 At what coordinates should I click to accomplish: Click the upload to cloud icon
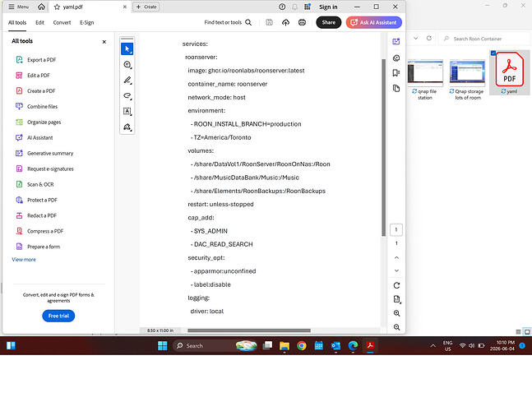click(x=285, y=22)
